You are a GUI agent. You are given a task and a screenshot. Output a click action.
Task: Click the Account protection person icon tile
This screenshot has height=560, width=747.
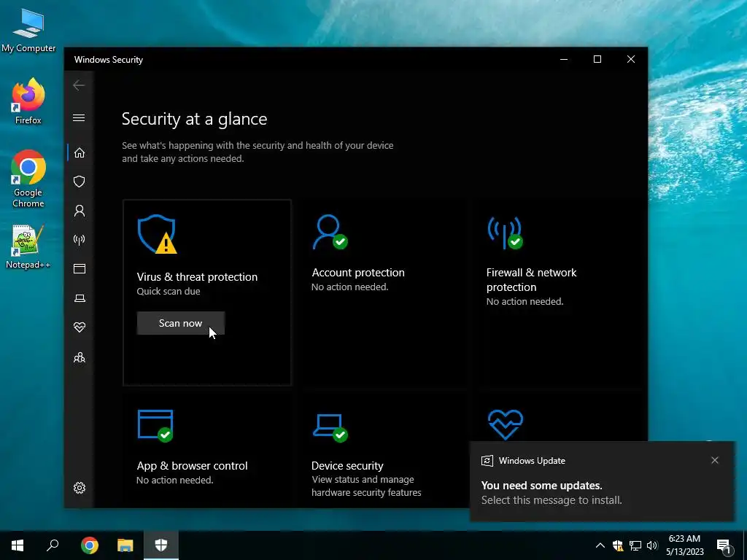[330, 232]
